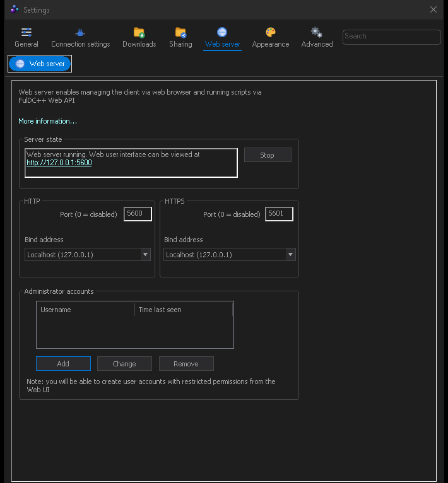This screenshot has height=483, width=448.
Task: Open the http://127.0.0.1:5600 link
Action: (x=59, y=163)
